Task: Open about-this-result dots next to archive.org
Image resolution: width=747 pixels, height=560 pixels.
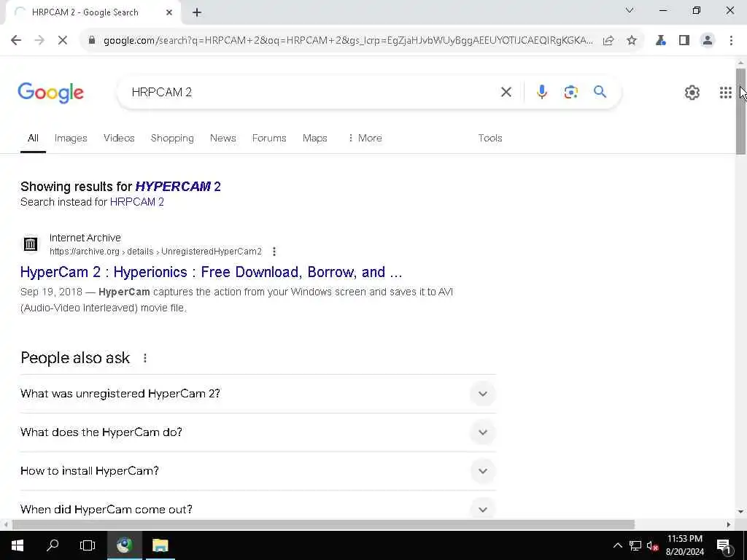Action: pos(274,252)
